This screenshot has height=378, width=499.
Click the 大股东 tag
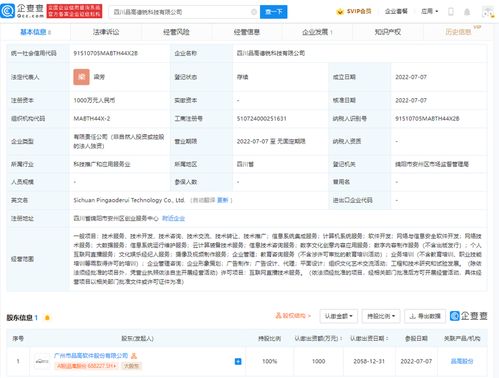[131, 366]
